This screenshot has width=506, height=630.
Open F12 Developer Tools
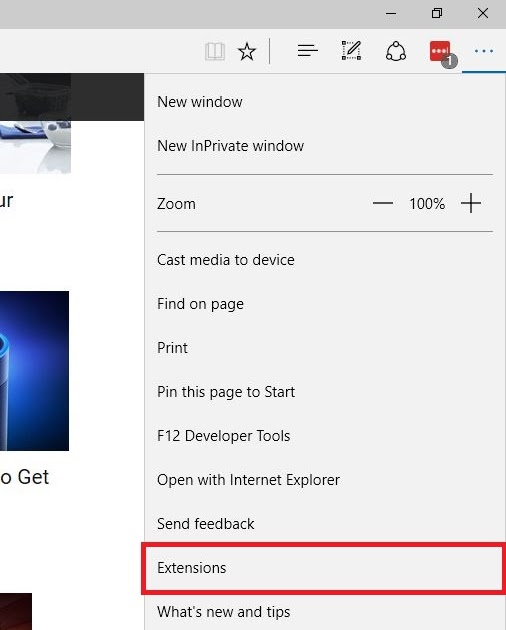325,436
